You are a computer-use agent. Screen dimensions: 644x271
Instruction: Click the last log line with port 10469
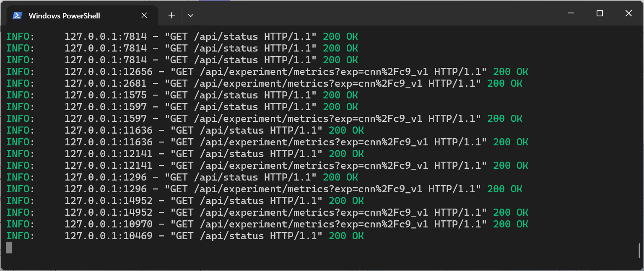pyautogui.click(x=185, y=236)
